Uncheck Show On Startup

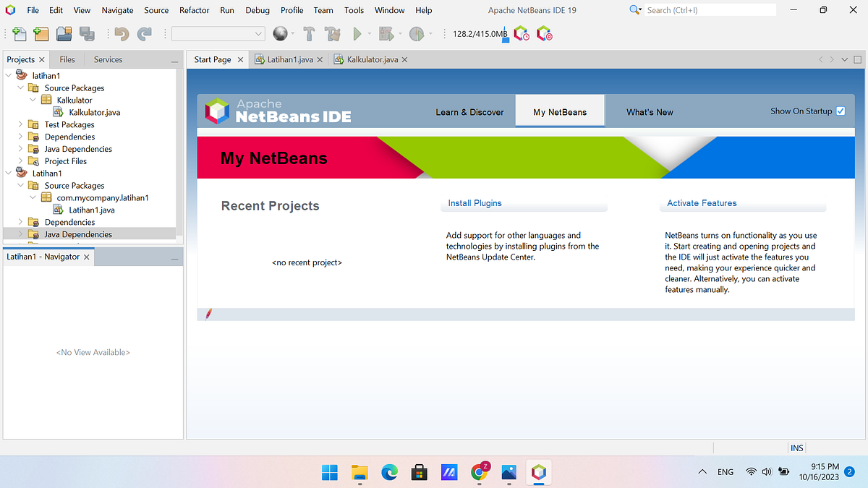(841, 111)
